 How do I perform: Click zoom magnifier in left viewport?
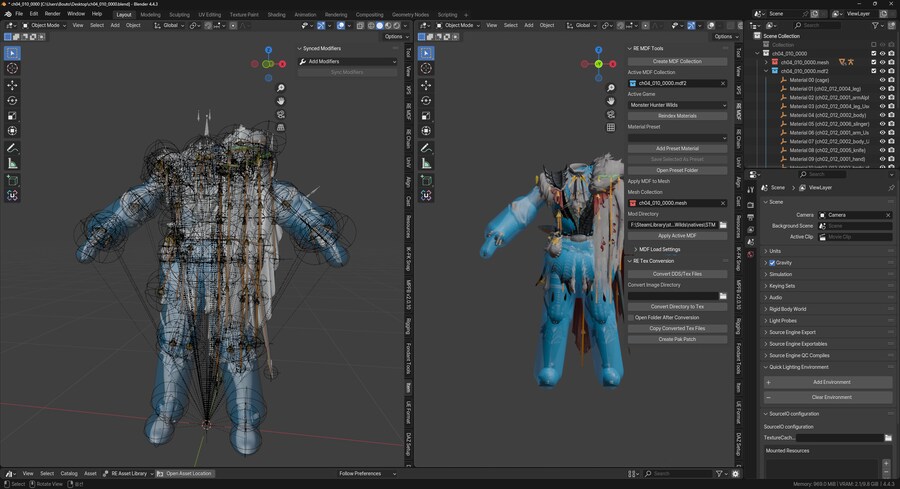pos(281,88)
